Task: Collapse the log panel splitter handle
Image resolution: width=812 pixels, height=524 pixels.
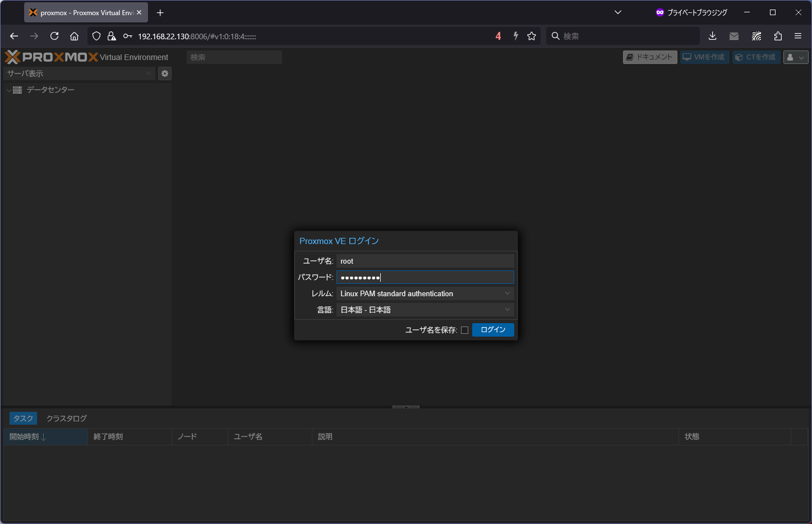Action: (x=406, y=407)
